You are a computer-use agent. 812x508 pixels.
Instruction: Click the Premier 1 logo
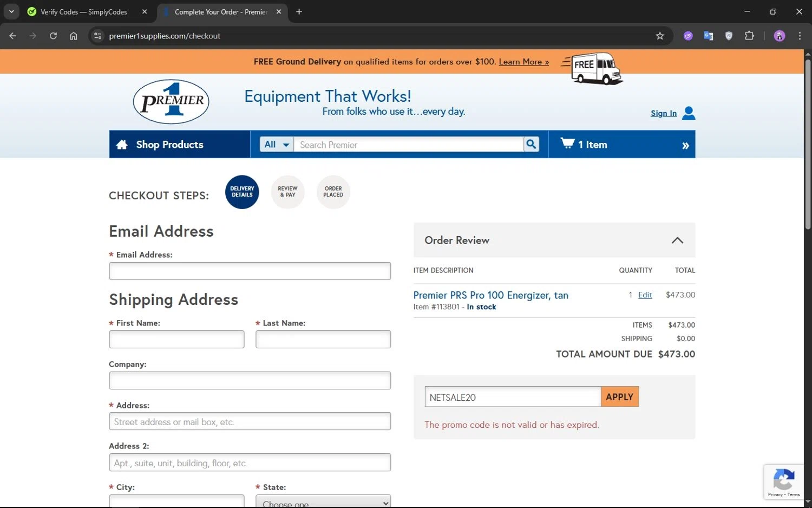tap(171, 101)
